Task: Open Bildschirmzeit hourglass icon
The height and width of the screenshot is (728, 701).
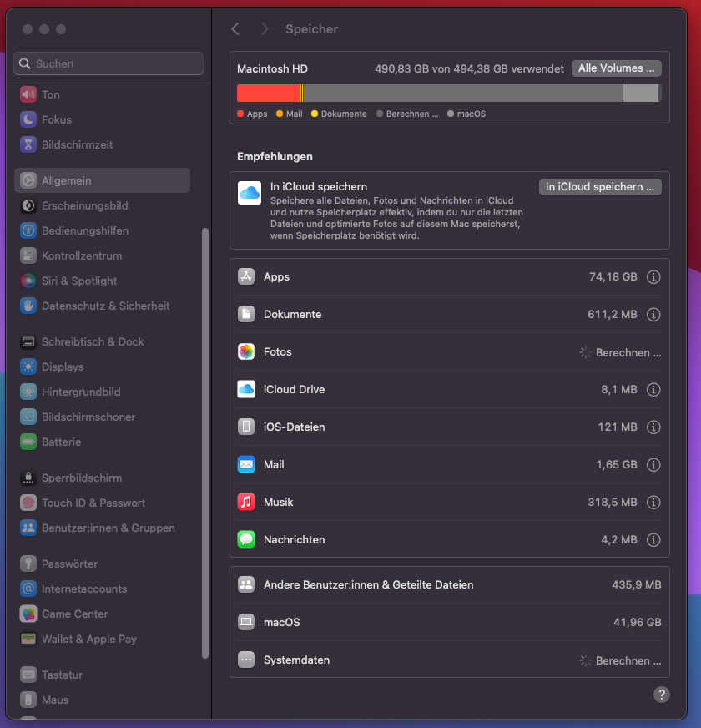Action: click(x=28, y=145)
